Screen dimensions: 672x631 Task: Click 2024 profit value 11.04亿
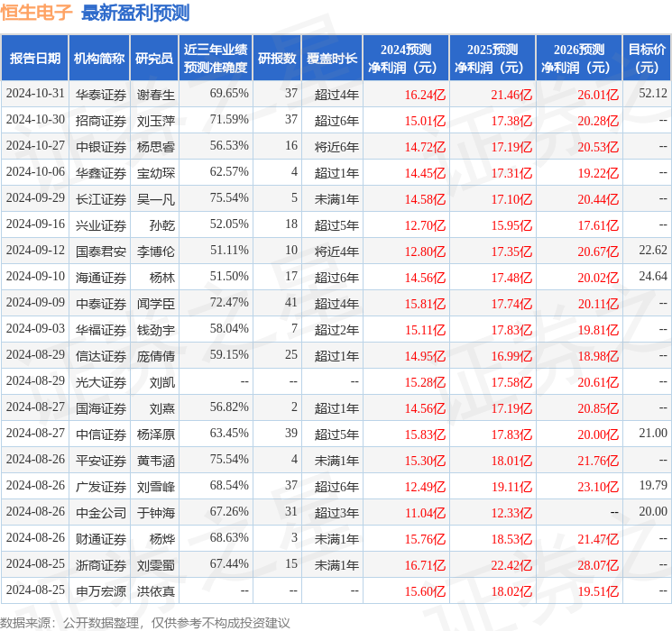point(425,513)
